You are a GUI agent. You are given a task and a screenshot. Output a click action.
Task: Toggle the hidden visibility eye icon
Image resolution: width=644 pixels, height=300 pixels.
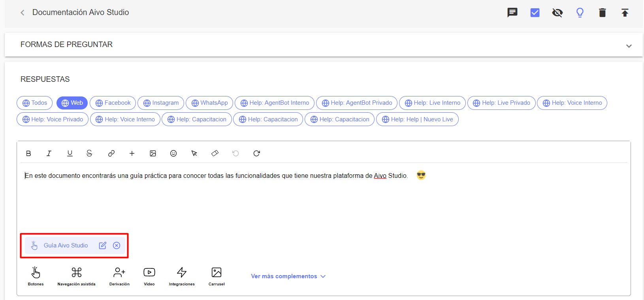click(557, 13)
